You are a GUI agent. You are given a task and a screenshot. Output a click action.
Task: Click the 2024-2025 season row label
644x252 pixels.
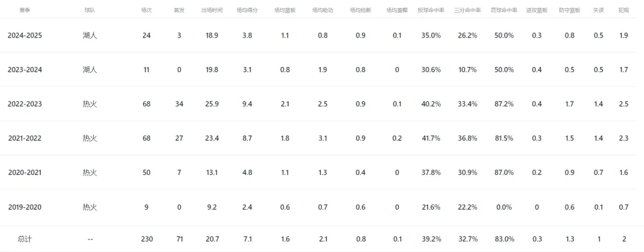[x=24, y=35]
